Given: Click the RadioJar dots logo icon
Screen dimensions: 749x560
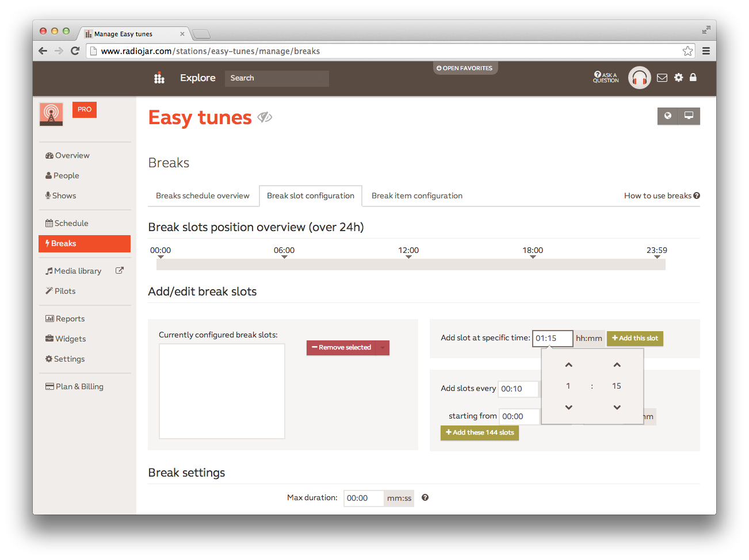Looking at the screenshot, I should [x=159, y=78].
